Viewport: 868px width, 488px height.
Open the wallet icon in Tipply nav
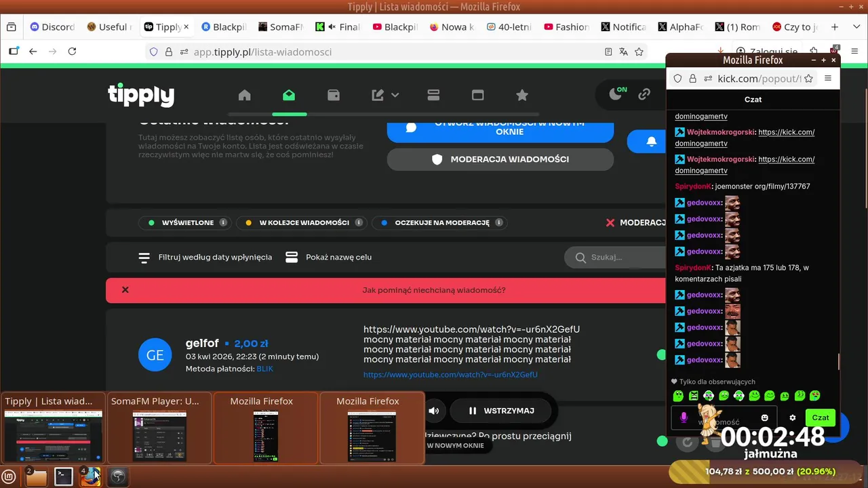point(334,96)
